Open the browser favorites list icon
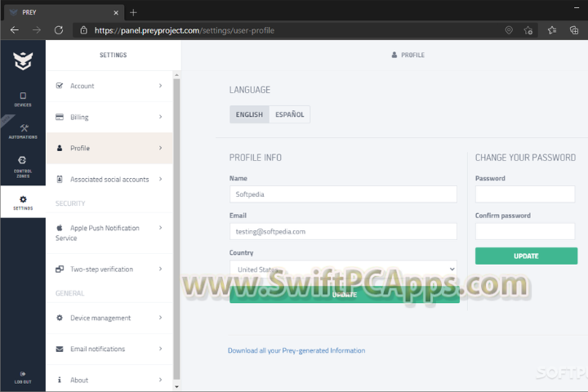Screen dimensions: 588x392 click(x=552, y=30)
